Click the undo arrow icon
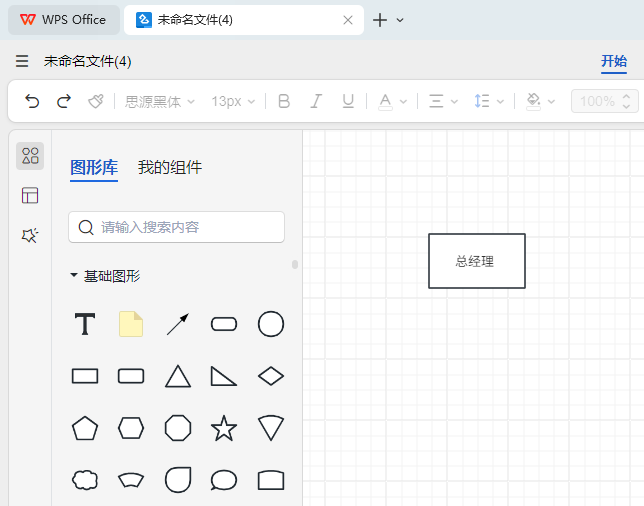 [32, 101]
